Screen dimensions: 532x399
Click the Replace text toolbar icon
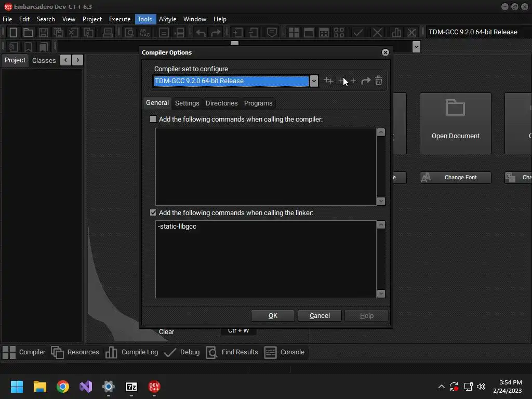click(144, 33)
